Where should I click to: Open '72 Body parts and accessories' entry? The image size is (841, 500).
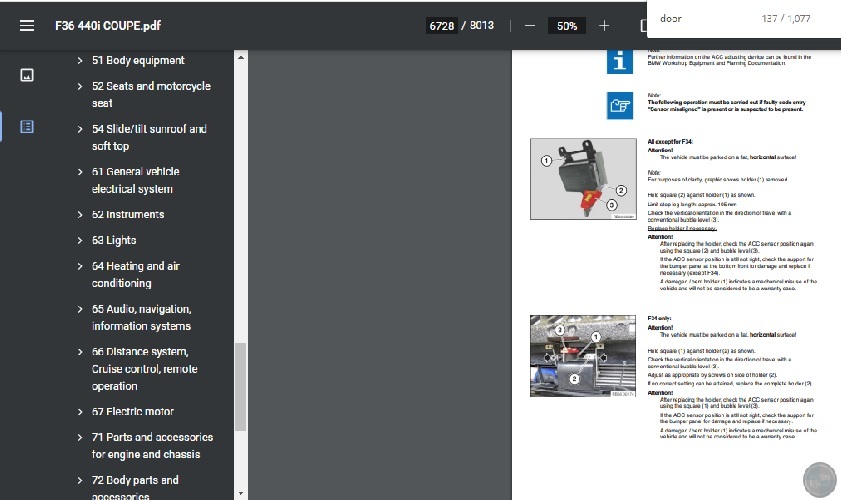click(135, 488)
